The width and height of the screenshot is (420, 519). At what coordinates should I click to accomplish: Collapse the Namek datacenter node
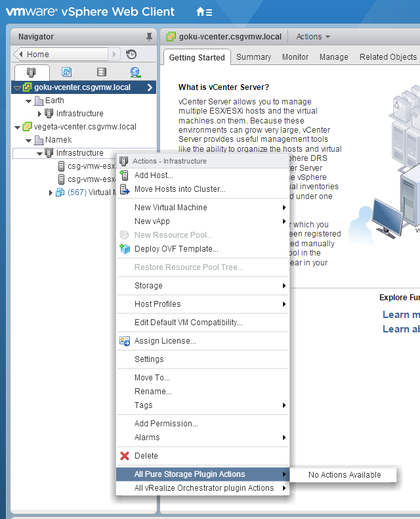pyautogui.click(x=29, y=141)
